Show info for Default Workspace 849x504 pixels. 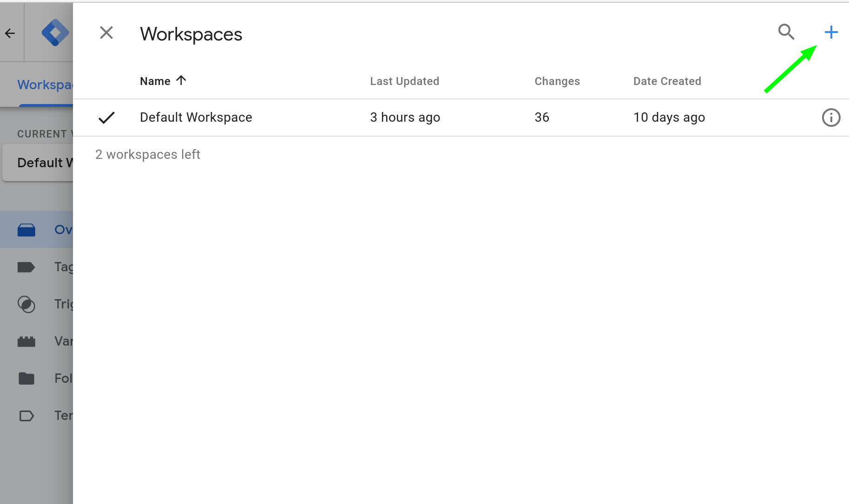[x=831, y=117]
